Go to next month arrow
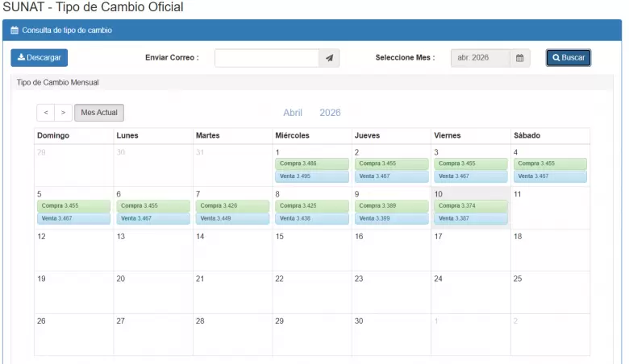 click(x=63, y=113)
